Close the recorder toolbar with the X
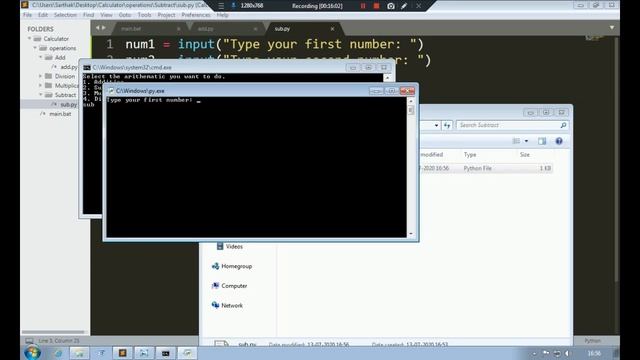The image size is (640, 360). point(418,6)
